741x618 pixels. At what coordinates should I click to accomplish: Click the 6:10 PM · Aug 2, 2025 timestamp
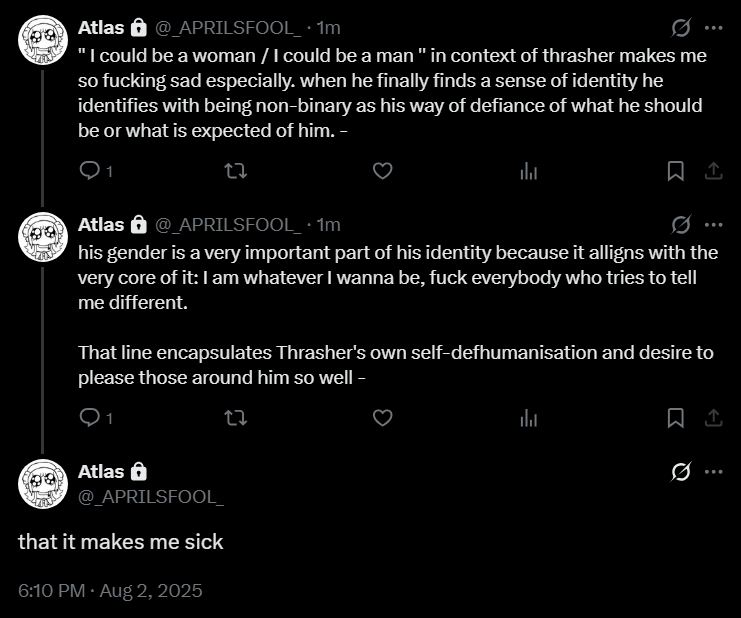click(110, 590)
